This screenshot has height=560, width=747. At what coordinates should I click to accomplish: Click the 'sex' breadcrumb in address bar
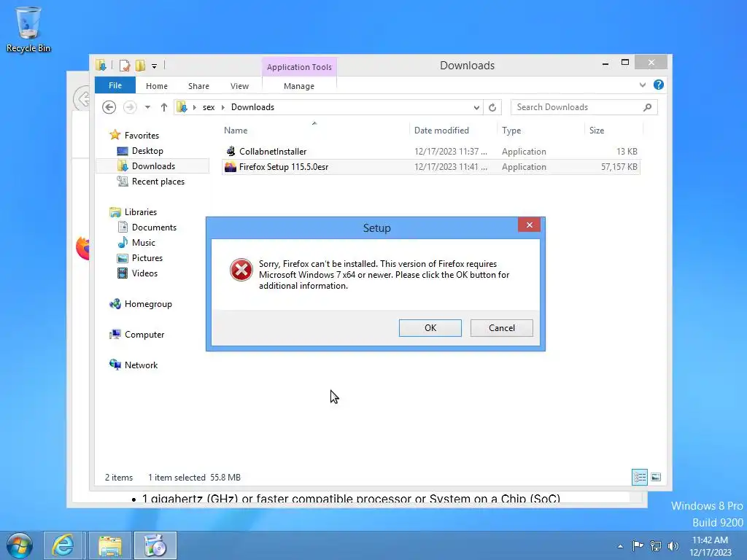tap(209, 107)
